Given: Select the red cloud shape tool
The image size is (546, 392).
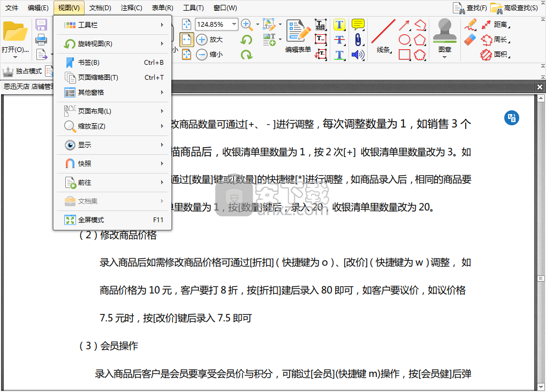Looking at the screenshot, I should pos(420,55).
